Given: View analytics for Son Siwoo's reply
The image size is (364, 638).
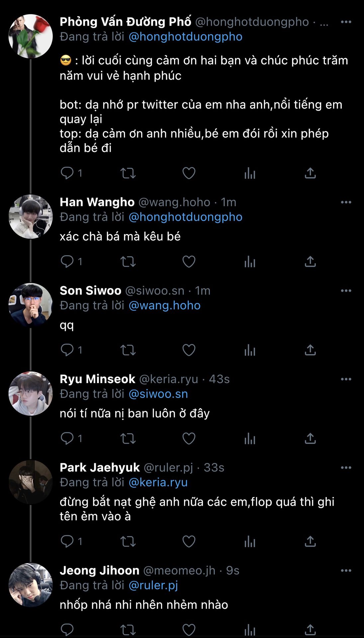Looking at the screenshot, I should click(250, 350).
